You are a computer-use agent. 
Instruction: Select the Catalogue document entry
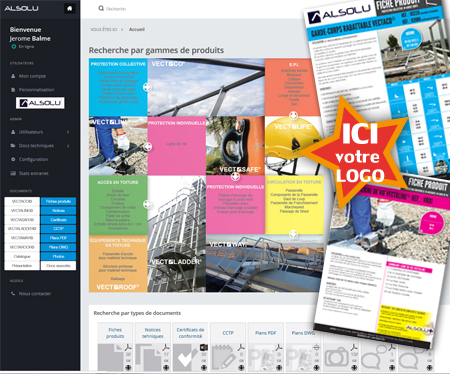[x=22, y=256]
